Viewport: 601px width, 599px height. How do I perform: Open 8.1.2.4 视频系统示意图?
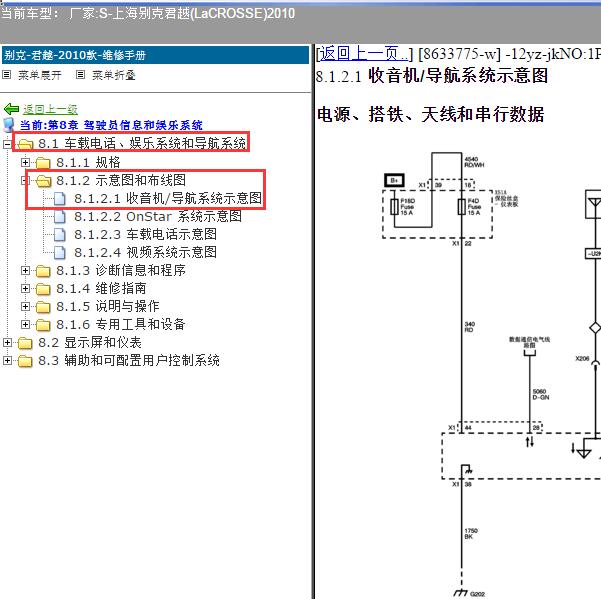tap(145, 253)
